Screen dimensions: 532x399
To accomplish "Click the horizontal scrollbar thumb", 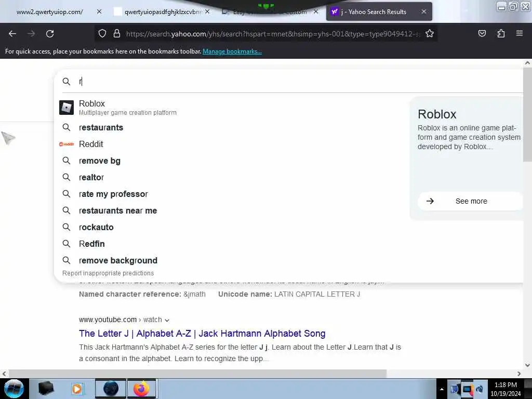I will [197, 374].
